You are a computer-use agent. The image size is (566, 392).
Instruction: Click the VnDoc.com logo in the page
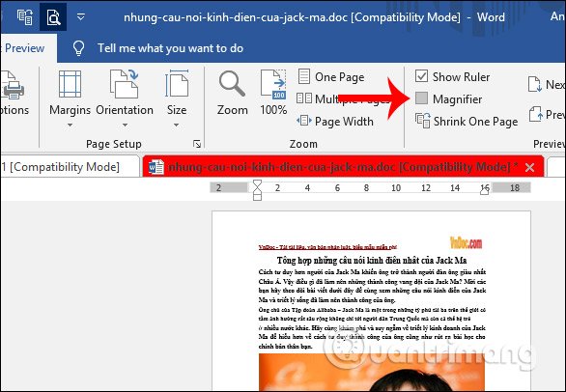click(x=466, y=243)
